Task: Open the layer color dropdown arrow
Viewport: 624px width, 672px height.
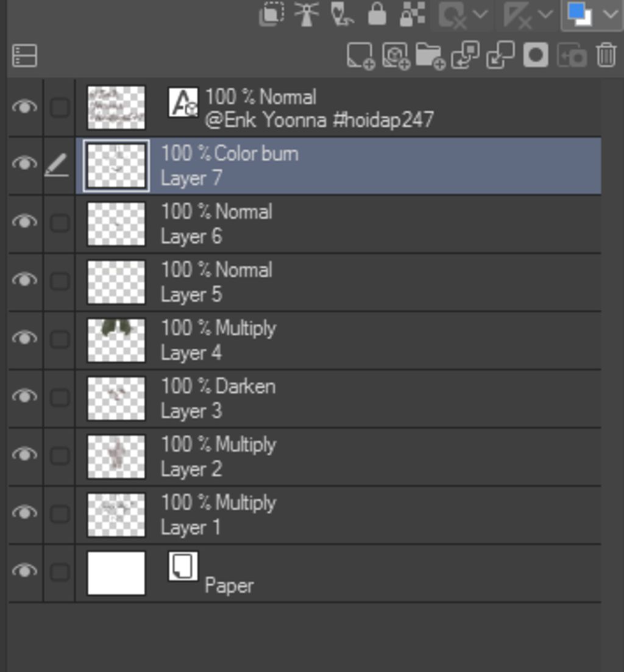Action: pos(611,14)
